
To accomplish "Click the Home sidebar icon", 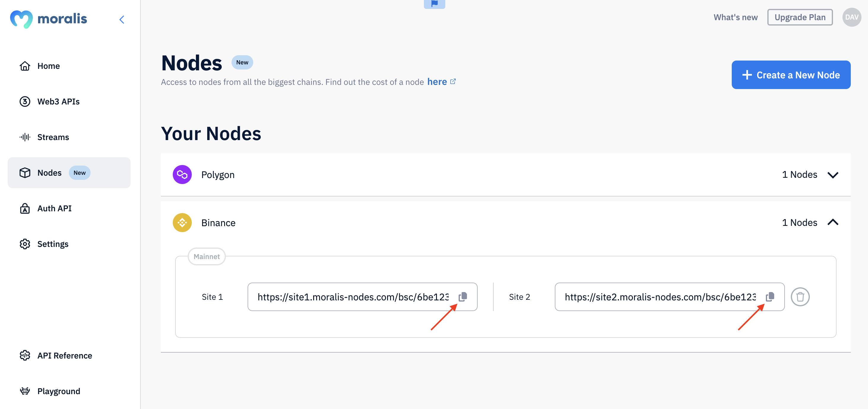I will point(25,65).
